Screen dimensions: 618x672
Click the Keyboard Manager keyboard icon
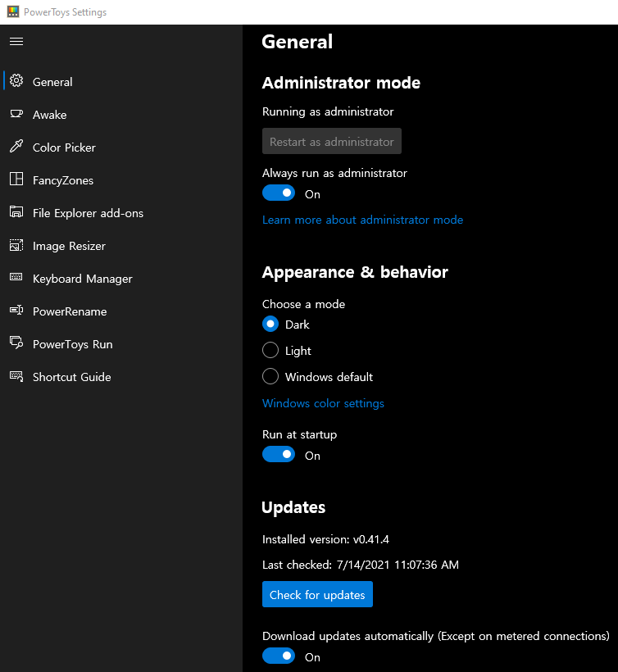point(16,277)
